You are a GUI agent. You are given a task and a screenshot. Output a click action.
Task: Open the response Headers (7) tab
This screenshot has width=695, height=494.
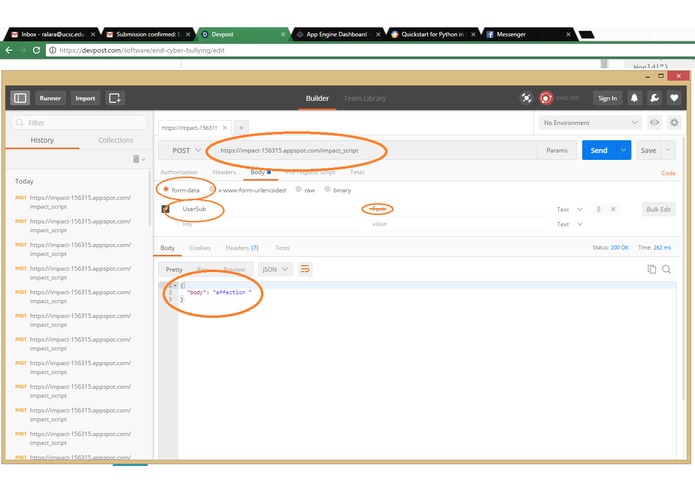pyautogui.click(x=242, y=248)
